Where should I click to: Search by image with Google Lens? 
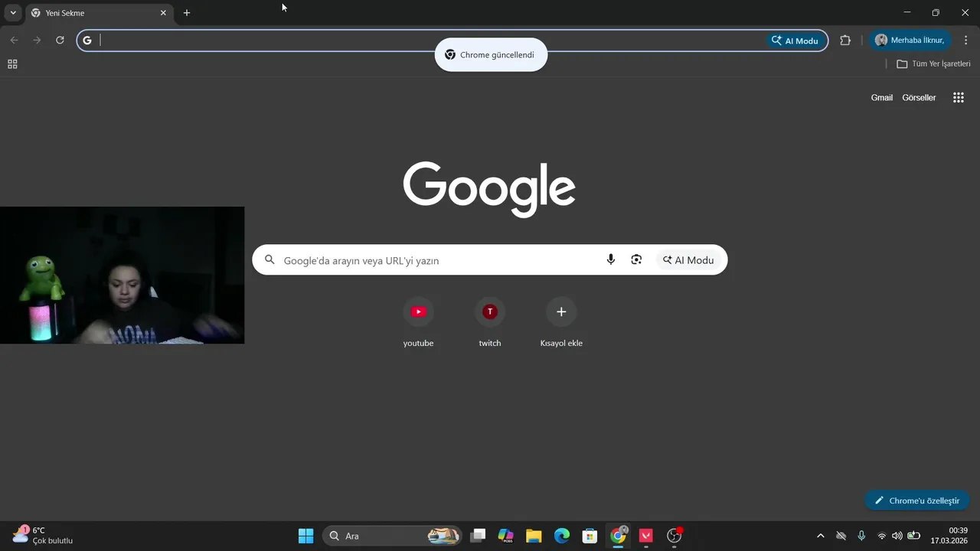click(636, 260)
